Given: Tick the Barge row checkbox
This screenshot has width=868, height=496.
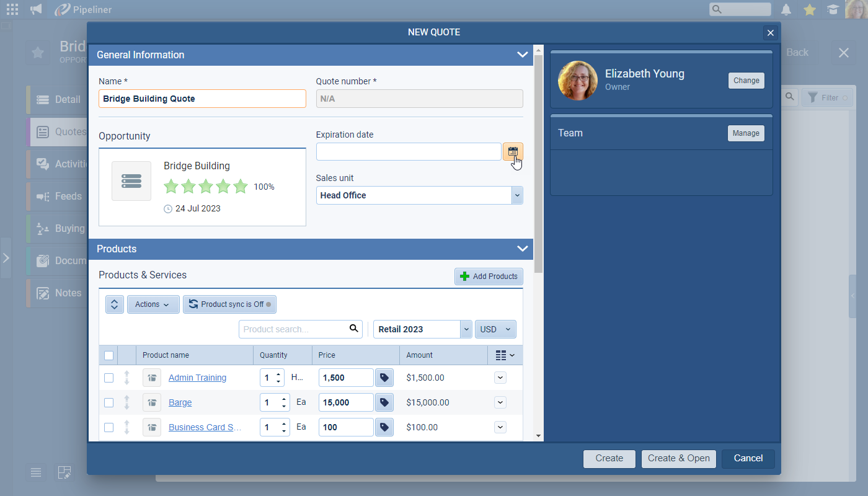Looking at the screenshot, I should tap(109, 402).
